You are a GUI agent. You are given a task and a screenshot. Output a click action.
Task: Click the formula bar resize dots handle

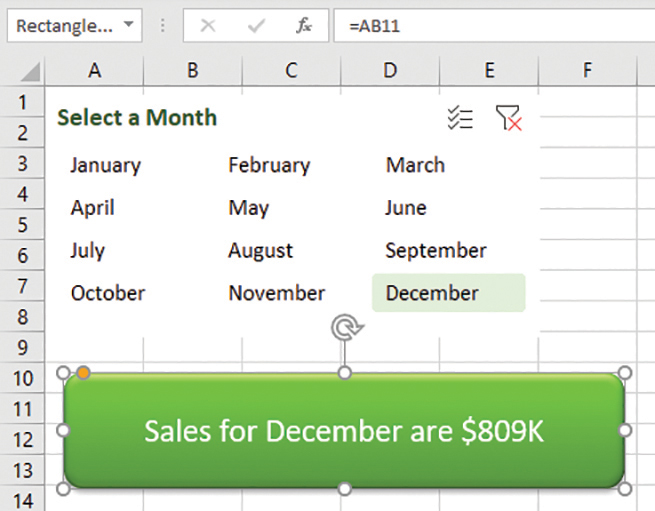[163, 26]
